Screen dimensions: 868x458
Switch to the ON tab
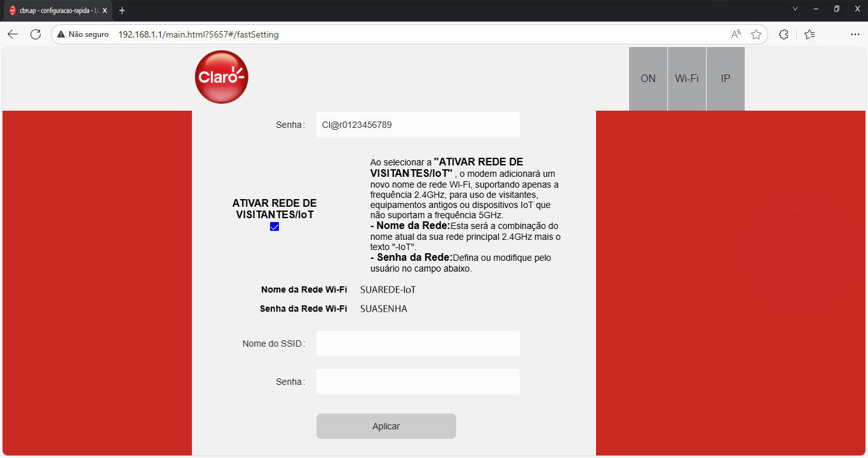click(x=648, y=79)
